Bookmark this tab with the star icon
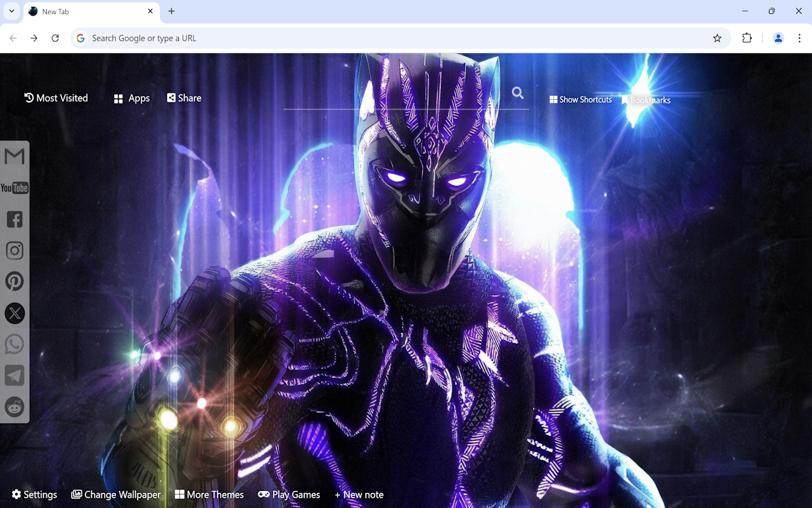The width and height of the screenshot is (812, 508). [x=717, y=38]
